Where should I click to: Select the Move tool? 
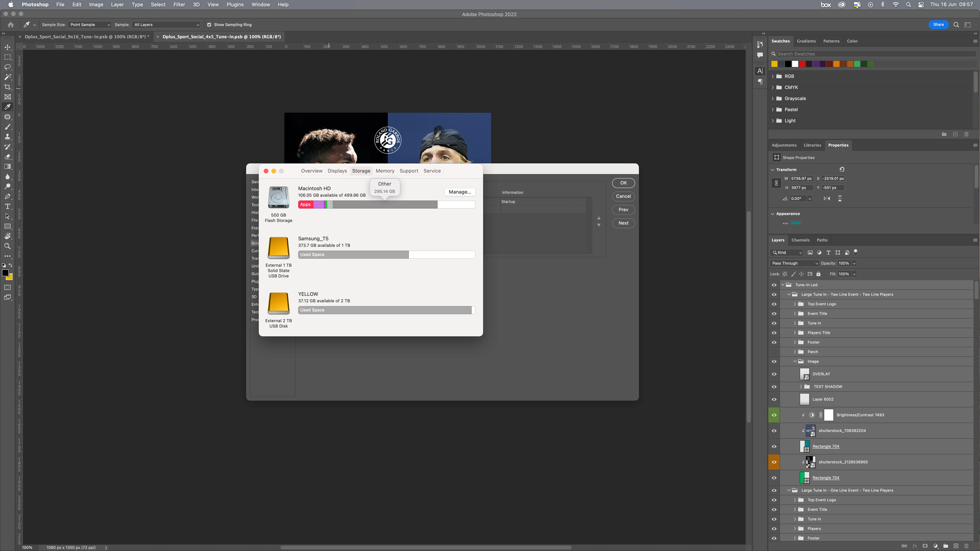click(x=8, y=47)
